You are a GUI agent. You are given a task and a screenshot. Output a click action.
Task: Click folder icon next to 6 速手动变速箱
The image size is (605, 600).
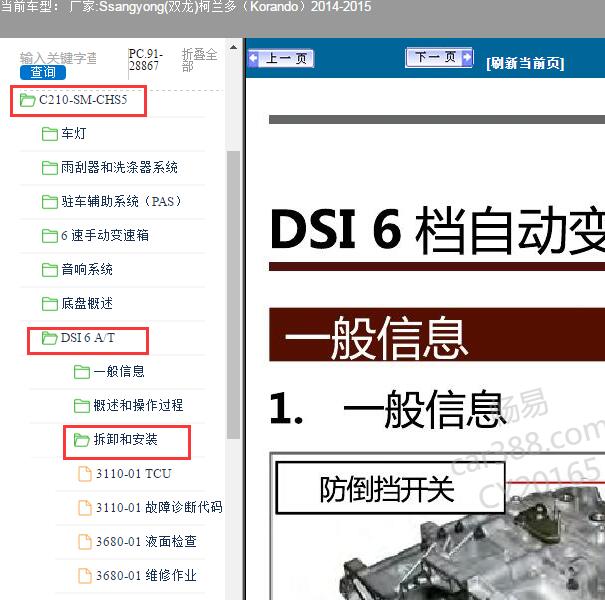coord(49,236)
